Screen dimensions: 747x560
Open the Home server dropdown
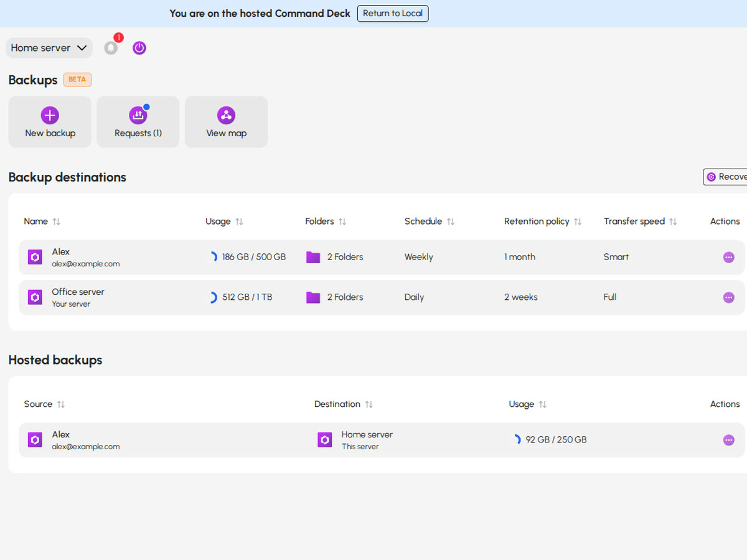pyautogui.click(x=49, y=48)
